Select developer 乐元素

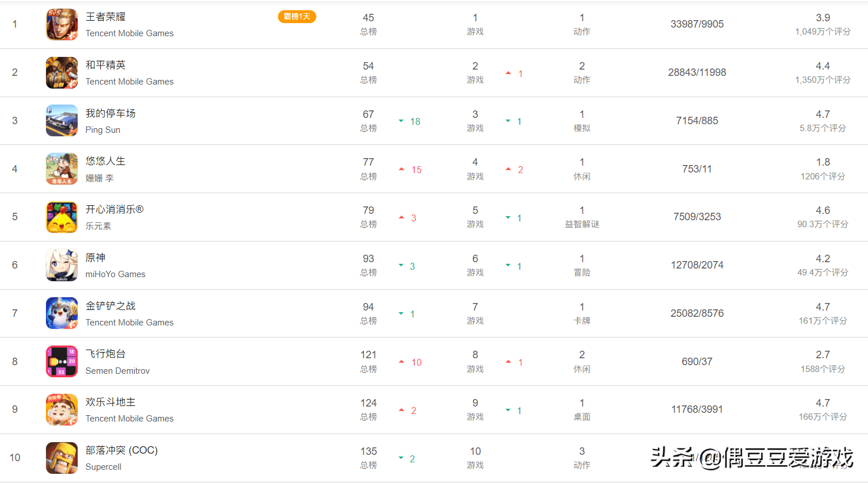[x=98, y=226]
